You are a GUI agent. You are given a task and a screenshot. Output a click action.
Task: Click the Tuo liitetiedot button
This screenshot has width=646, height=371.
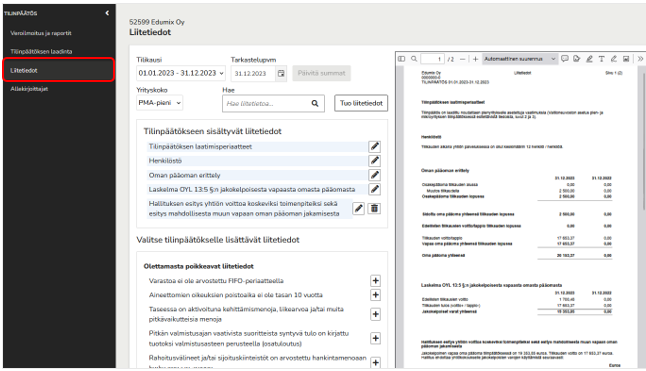click(x=361, y=103)
